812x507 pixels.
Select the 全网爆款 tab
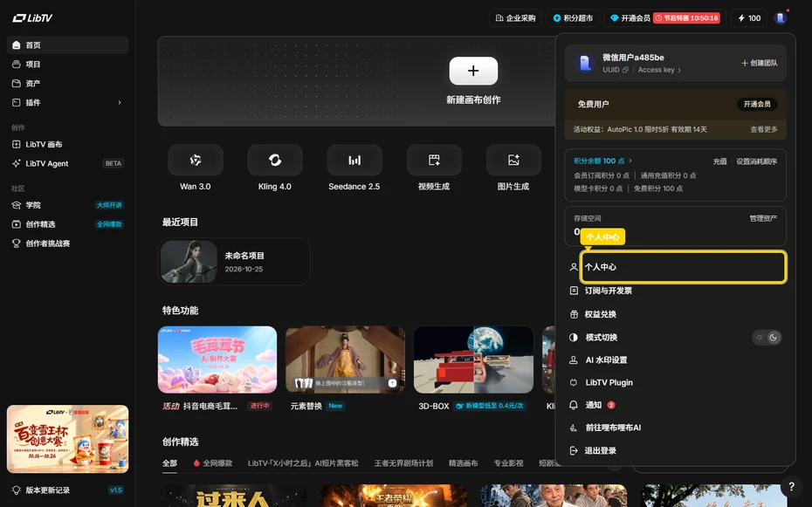click(213, 463)
